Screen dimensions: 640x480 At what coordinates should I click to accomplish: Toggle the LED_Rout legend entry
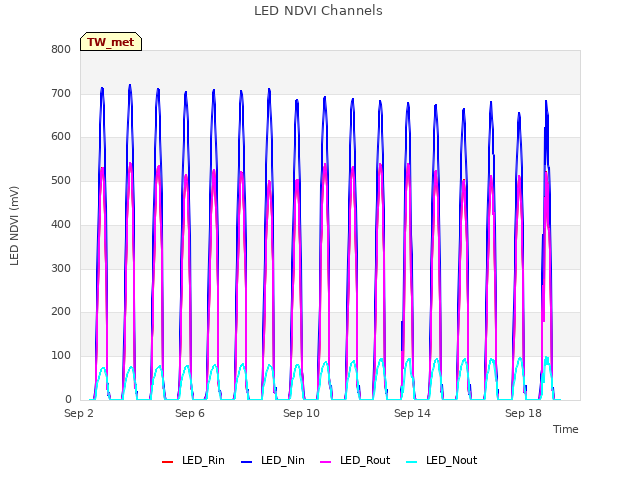(355, 460)
